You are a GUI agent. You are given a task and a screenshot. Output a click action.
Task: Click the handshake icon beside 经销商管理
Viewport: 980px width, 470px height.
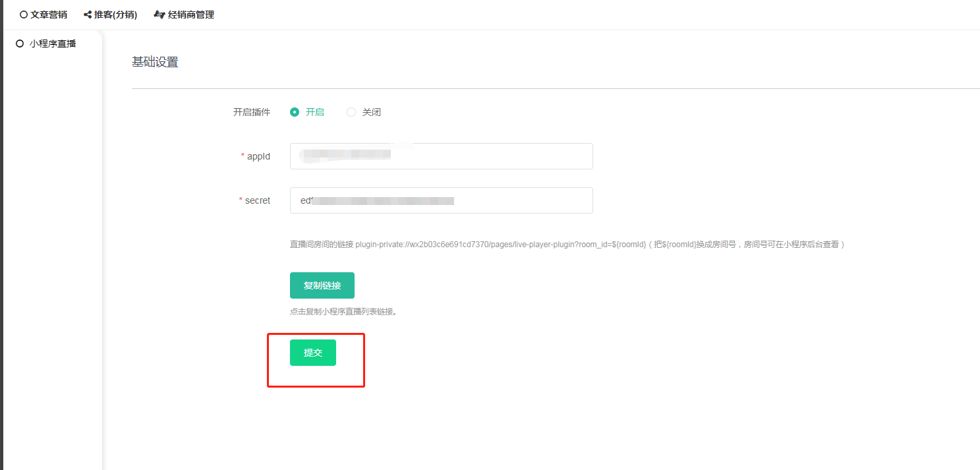(x=159, y=15)
